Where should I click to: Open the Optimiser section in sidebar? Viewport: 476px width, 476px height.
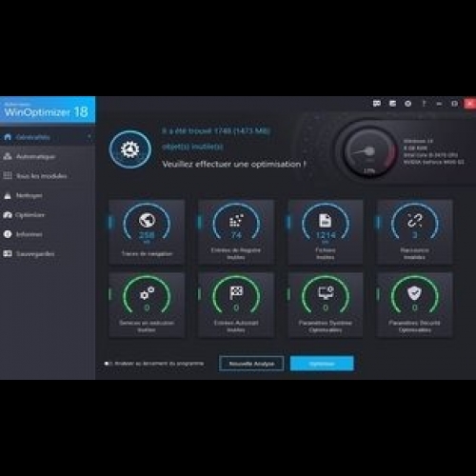[48, 215]
